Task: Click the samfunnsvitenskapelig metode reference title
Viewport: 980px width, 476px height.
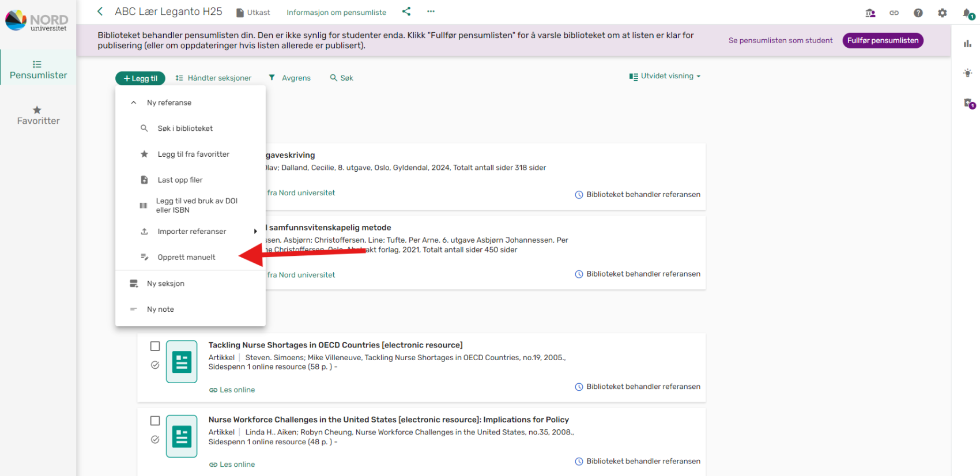Action: [x=329, y=228]
